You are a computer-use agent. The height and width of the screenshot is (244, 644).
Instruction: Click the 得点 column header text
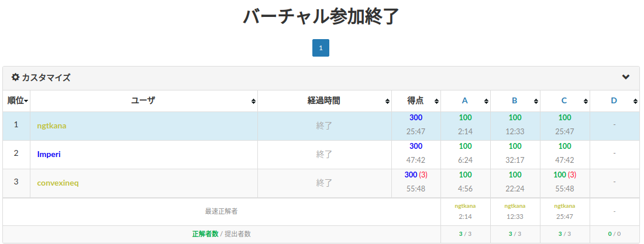[x=415, y=101]
